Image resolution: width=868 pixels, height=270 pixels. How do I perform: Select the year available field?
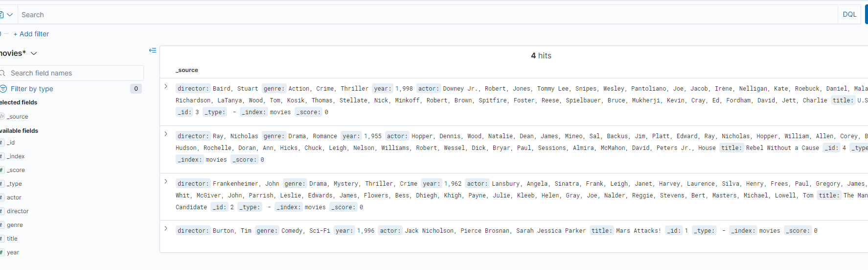click(x=13, y=252)
